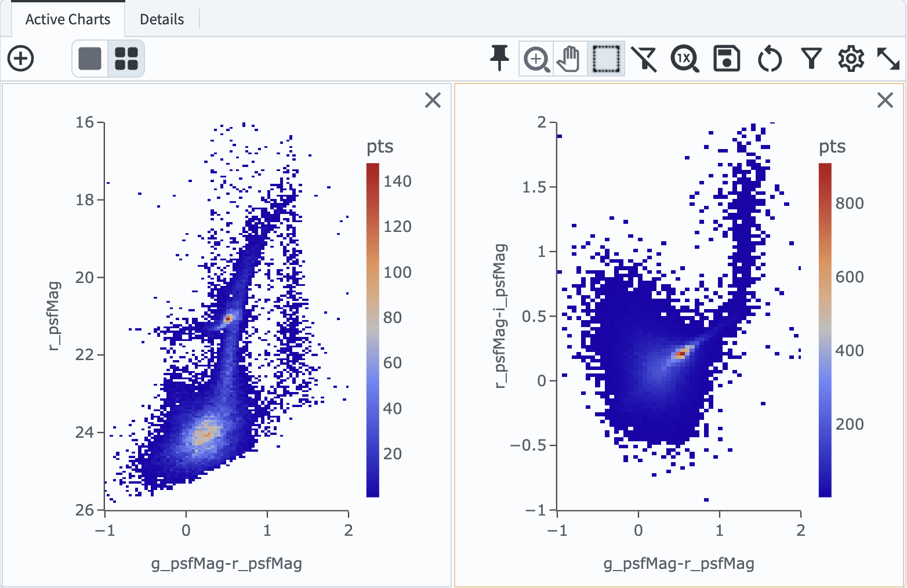Add a new chart with the plus icon
Image resolution: width=907 pixels, height=588 pixels.
20,58
